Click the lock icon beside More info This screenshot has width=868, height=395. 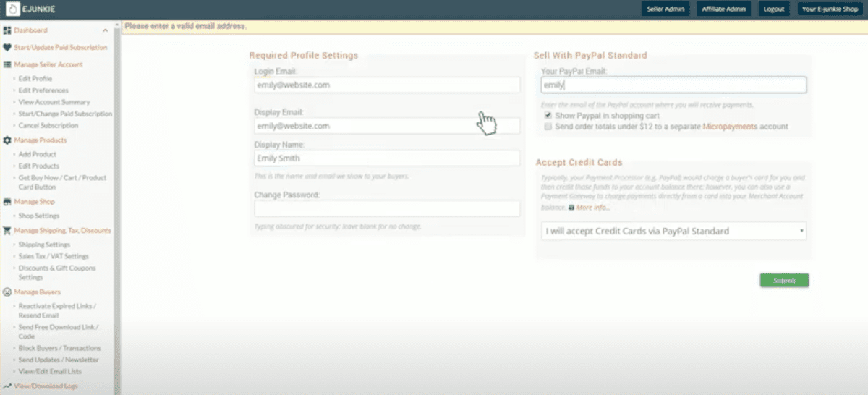(572, 208)
